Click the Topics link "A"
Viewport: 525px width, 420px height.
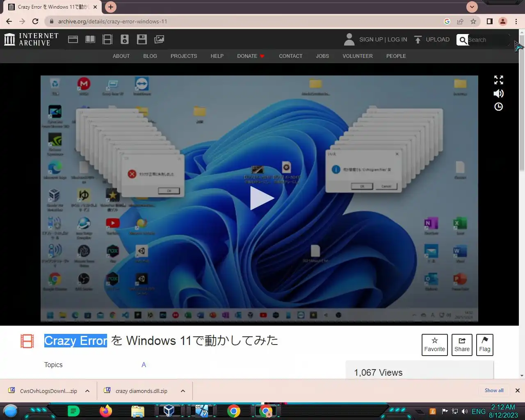[x=144, y=365]
